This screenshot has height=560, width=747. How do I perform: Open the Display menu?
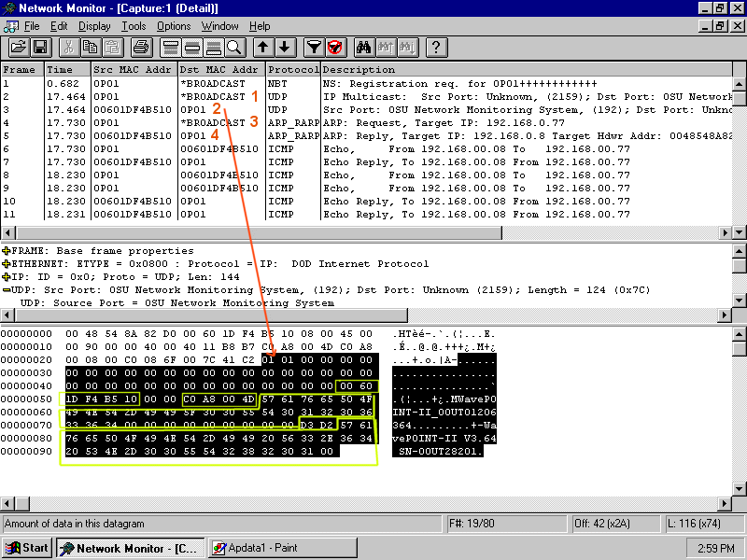(x=94, y=26)
